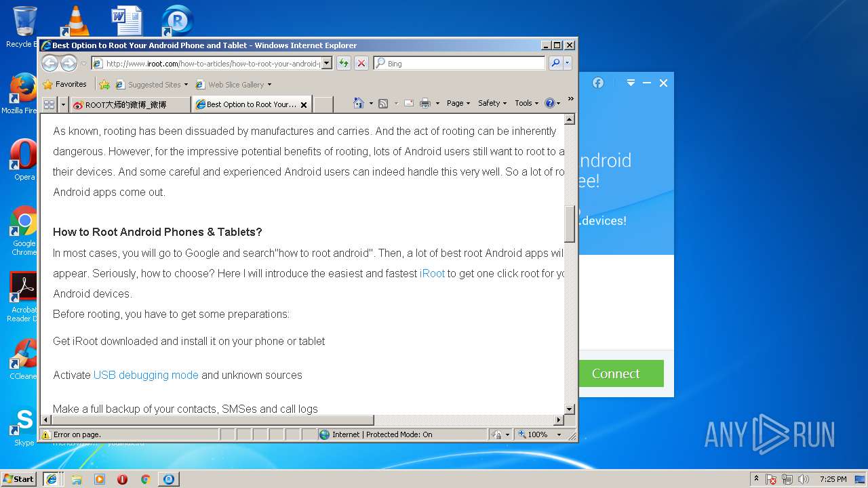Open the Print dropdown arrow
Screen dimensions: 868x488
pyautogui.click(x=437, y=104)
